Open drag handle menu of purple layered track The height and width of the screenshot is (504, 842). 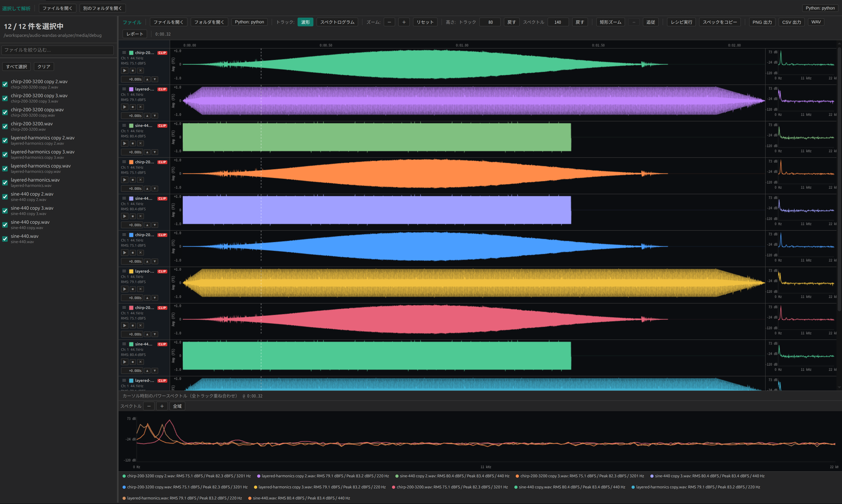[124, 89]
